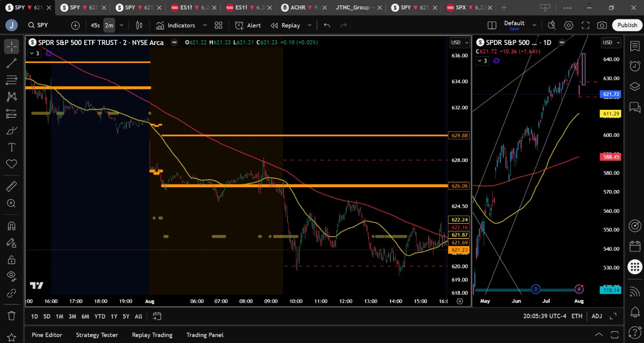The image size is (644, 343).
Task: Toggle lock all drawings padlock
Action: (x=12, y=259)
